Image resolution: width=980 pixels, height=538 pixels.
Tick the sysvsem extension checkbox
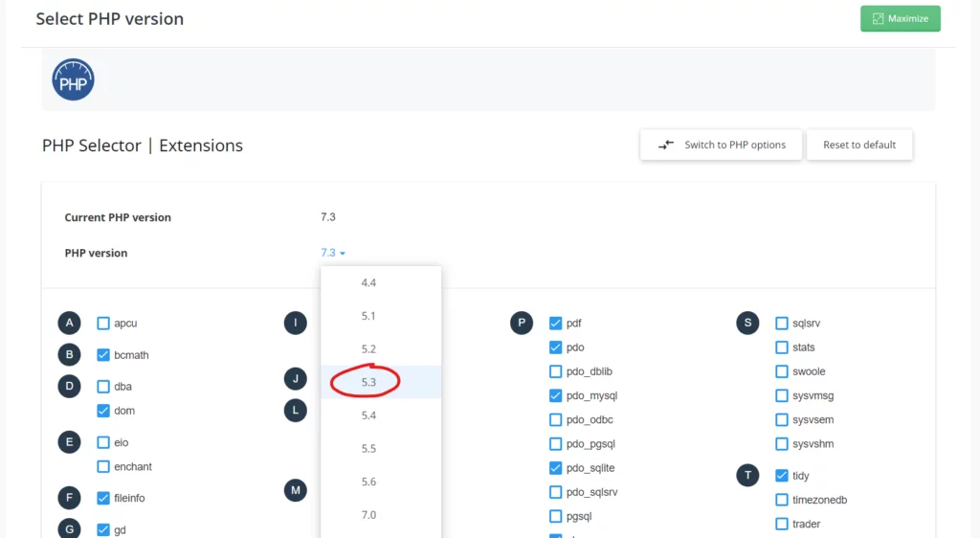[782, 420]
